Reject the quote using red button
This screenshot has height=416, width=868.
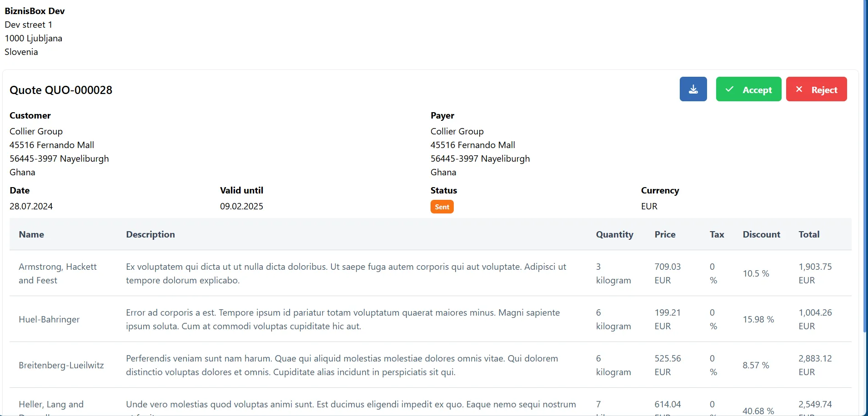click(x=816, y=89)
